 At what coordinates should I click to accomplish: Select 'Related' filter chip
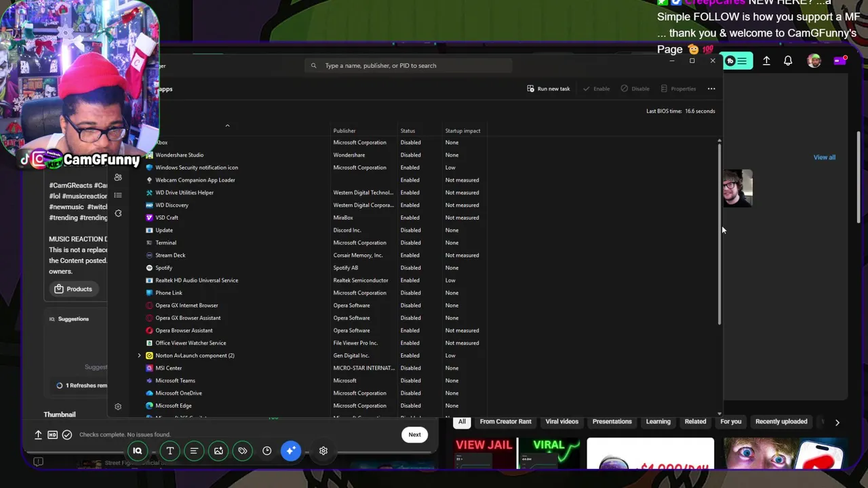[x=695, y=422]
